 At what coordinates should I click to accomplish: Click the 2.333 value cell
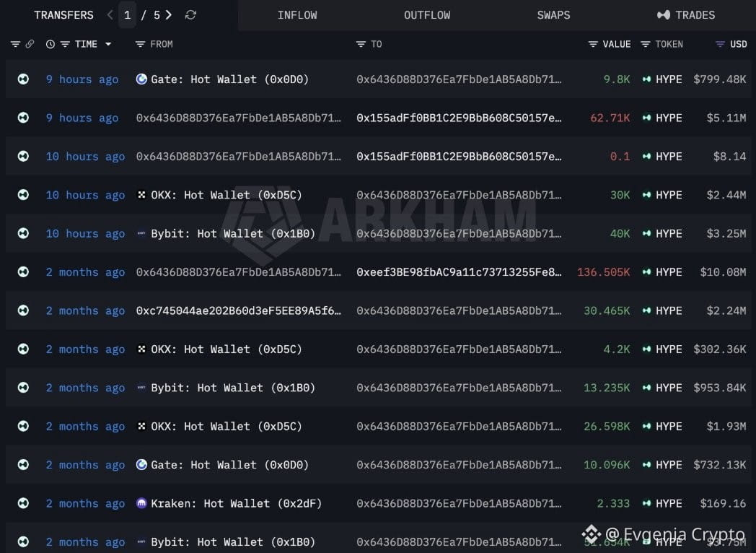(613, 503)
